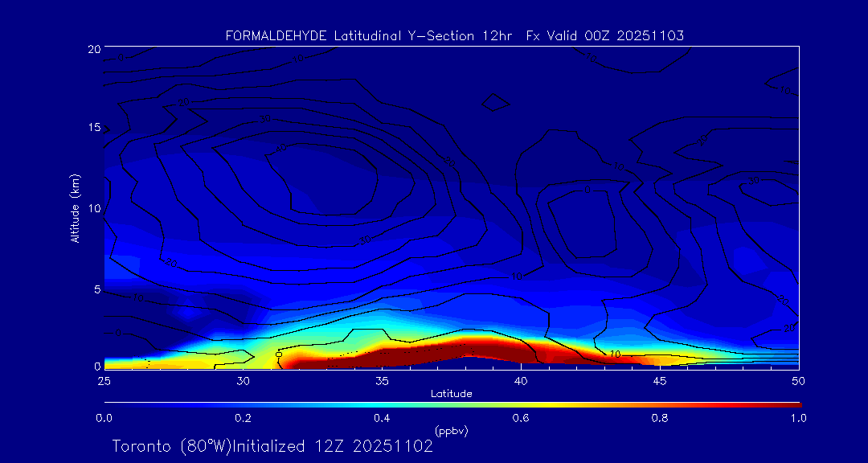Click the 0.6 color bar tick label
This screenshot has height=463, width=868.
pos(521,418)
